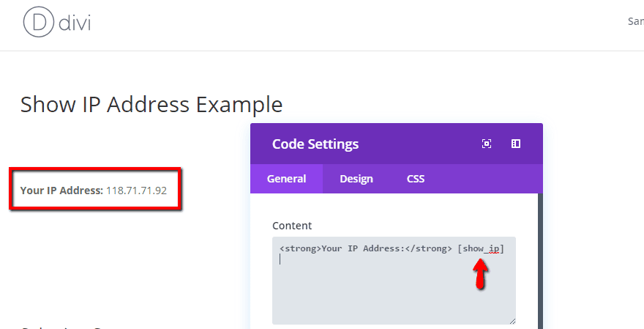Click the Code Settings modal title
Viewport: 644px width, 329px height.
point(315,144)
